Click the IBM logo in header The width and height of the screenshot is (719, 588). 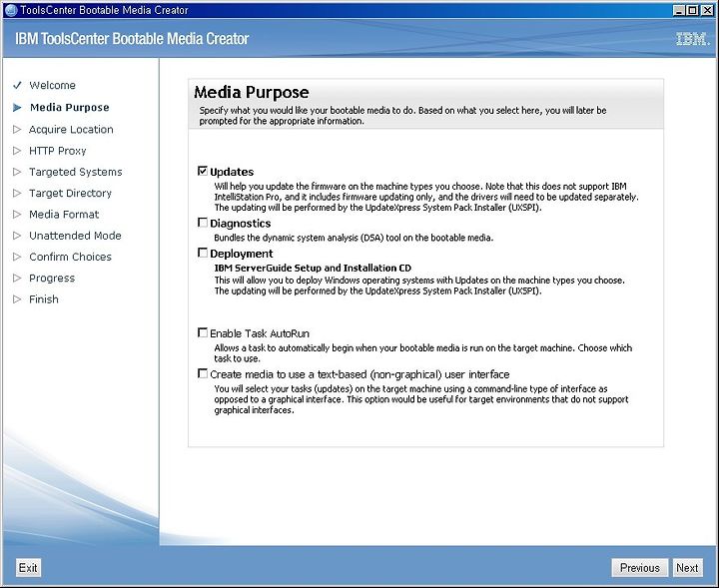(x=693, y=39)
